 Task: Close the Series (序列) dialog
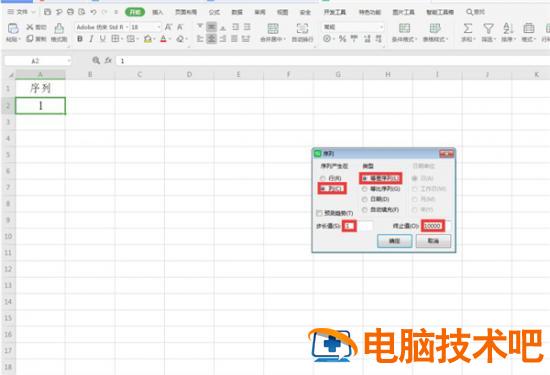[x=447, y=153]
